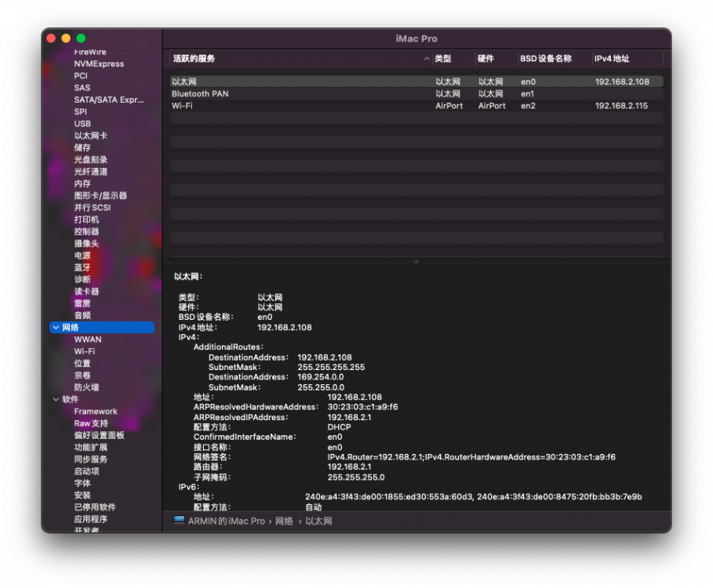Image resolution: width=713 pixels, height=588 pixels.
Task: Open SATA/SATA Expr... sidebar item
Action: (x=109, y=100)
